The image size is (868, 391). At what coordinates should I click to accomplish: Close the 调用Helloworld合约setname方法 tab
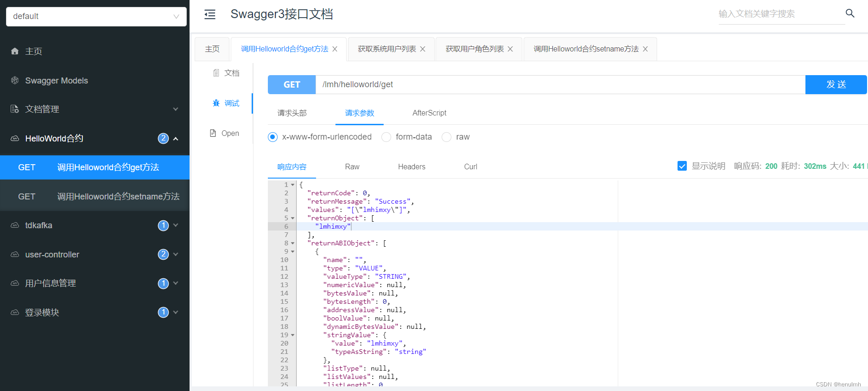[645, 49]
